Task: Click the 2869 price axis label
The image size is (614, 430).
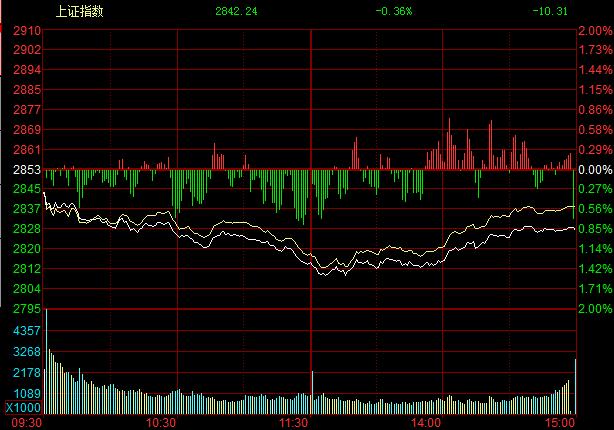Action: 27,130
